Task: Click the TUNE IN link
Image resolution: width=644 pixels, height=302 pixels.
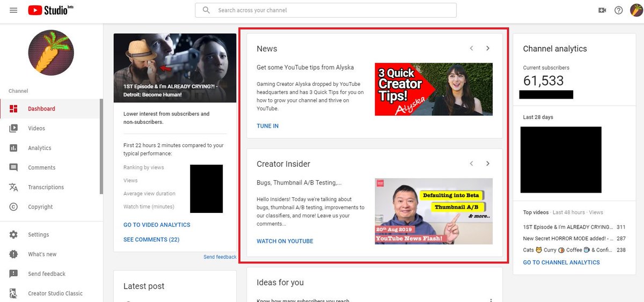Action: click(x=268, y=126)
